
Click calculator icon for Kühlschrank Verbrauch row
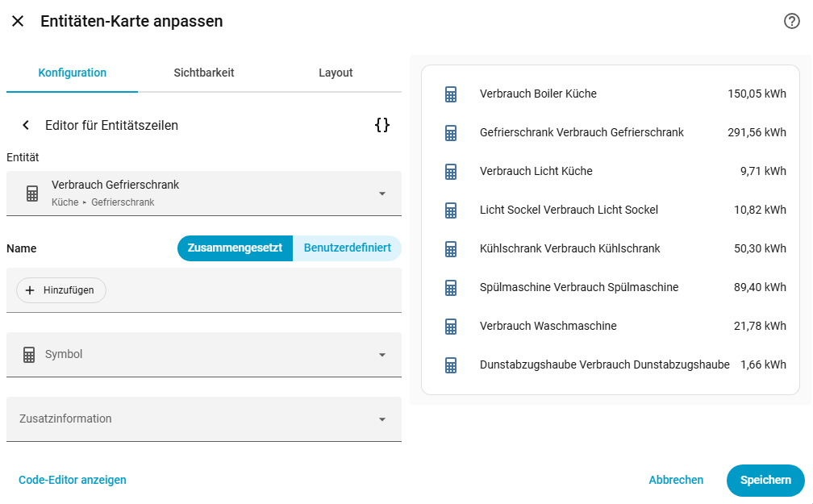(451, 249)
